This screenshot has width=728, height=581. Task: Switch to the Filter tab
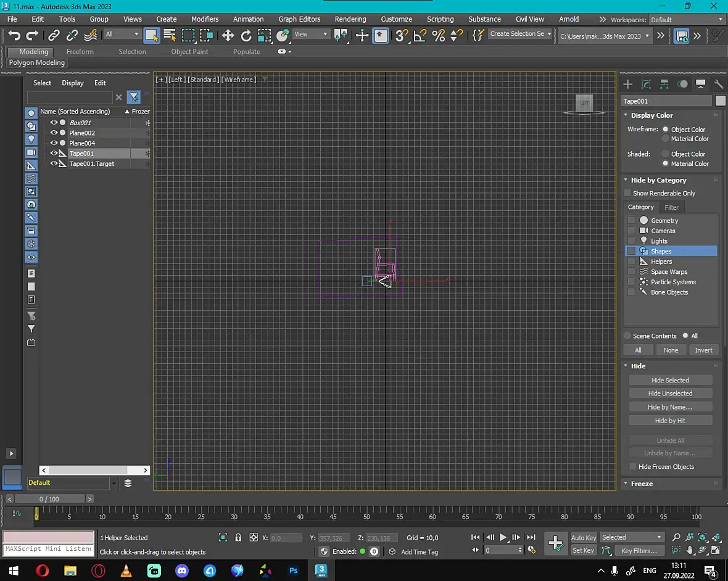[x=671, y=207]
